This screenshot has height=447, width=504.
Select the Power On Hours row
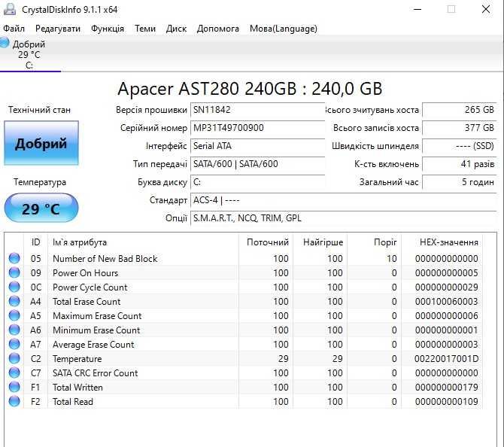coord(244,272)
